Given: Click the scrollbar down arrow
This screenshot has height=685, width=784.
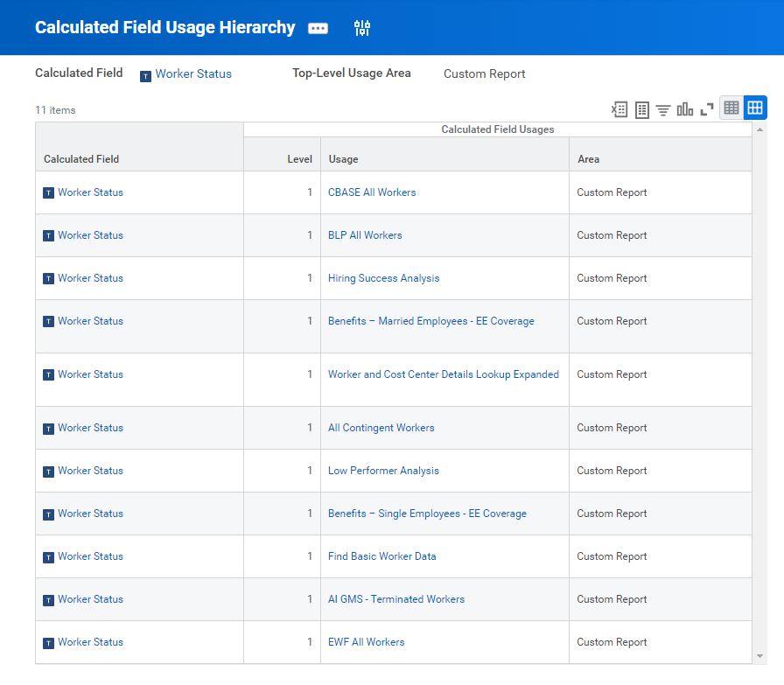Looking at the screenshot, I should tap(759, 656).
